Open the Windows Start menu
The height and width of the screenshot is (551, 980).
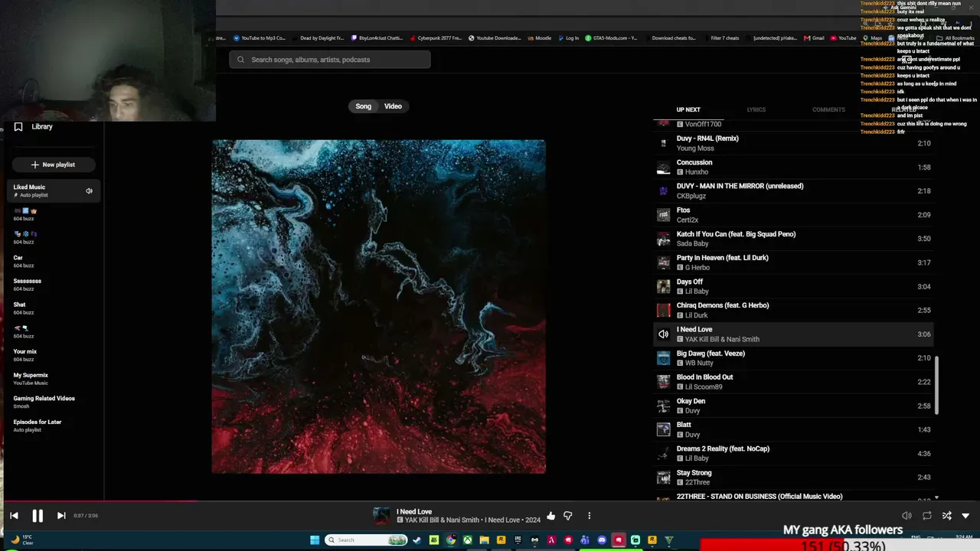point(315,540)
